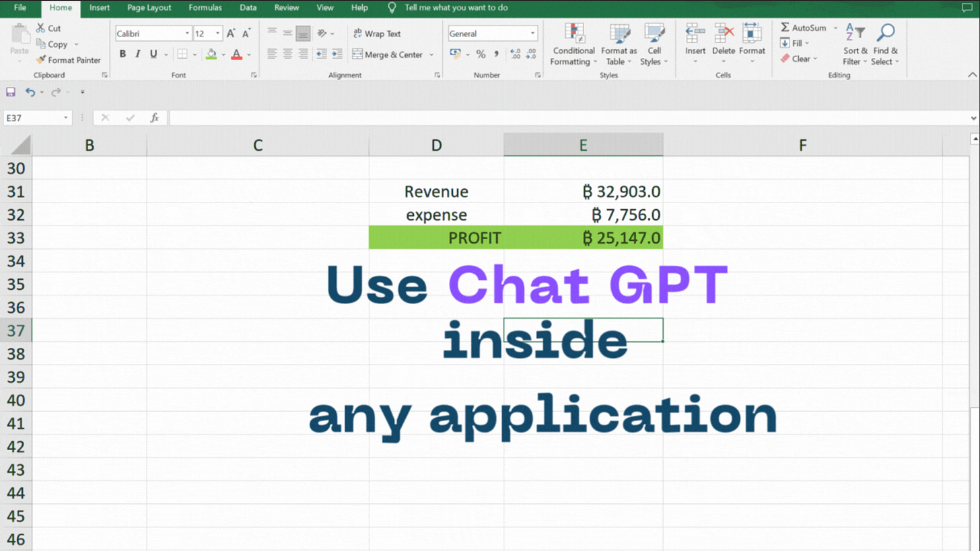The width and height of the screenshot is (980, 551).
Task: Click the Tell me what you want search
Action: tap(456, 8)
